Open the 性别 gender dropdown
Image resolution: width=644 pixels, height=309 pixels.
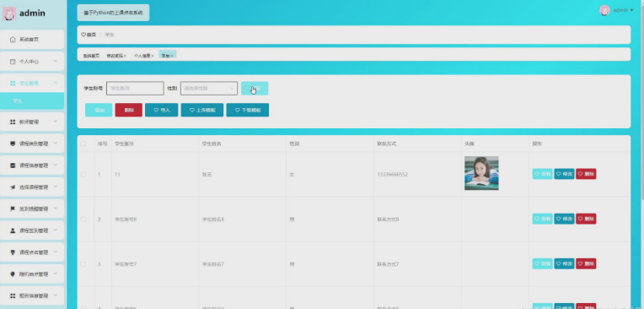click(209, 89)
